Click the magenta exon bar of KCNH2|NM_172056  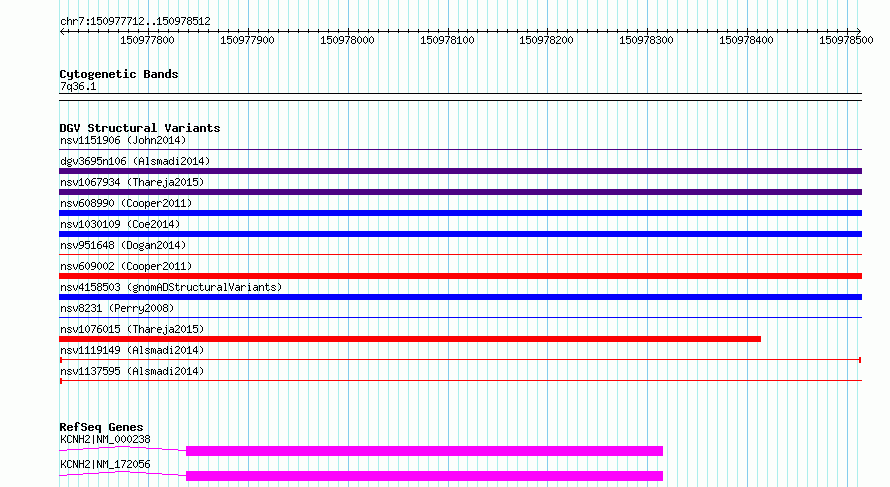tap(425, 476)
